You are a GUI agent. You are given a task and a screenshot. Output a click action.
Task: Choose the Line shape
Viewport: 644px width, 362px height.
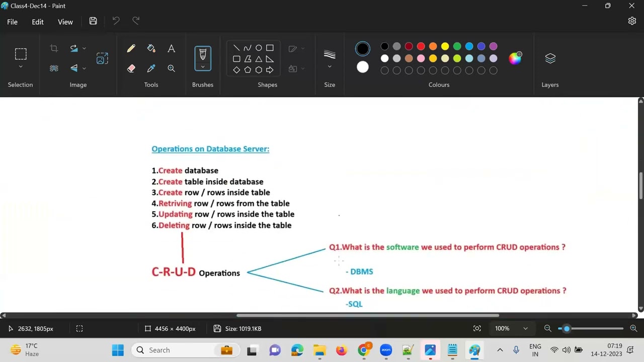236,48
